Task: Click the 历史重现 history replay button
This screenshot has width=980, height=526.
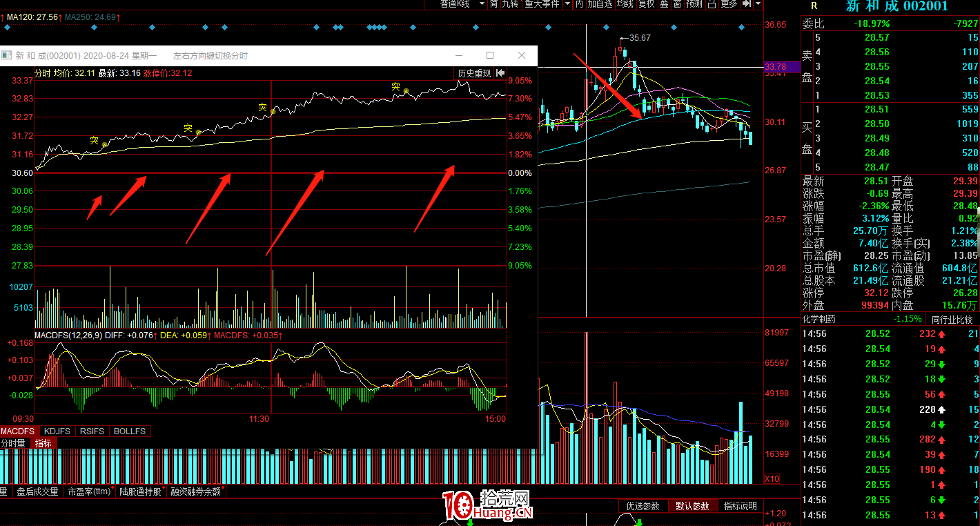Action: (x=474, y=73)
